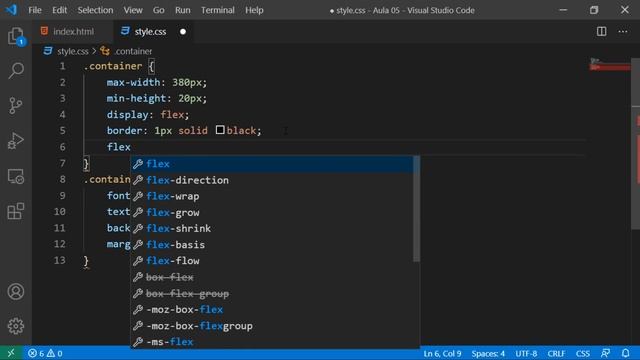
Task: Select the box-flex-group suggestion
Action: (272, 293)
